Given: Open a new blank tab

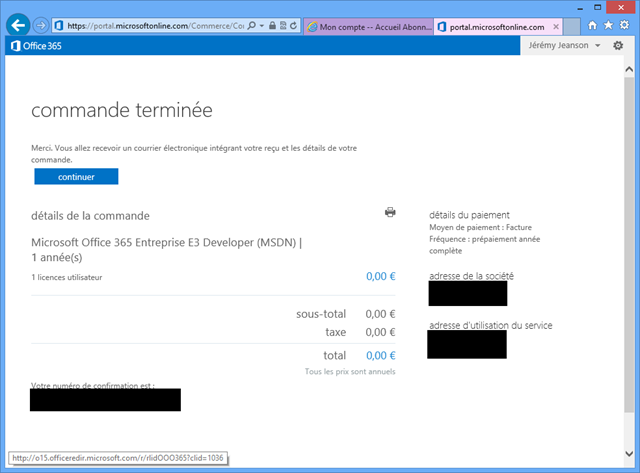Looking at the screenshot, I should coord(572,27).
